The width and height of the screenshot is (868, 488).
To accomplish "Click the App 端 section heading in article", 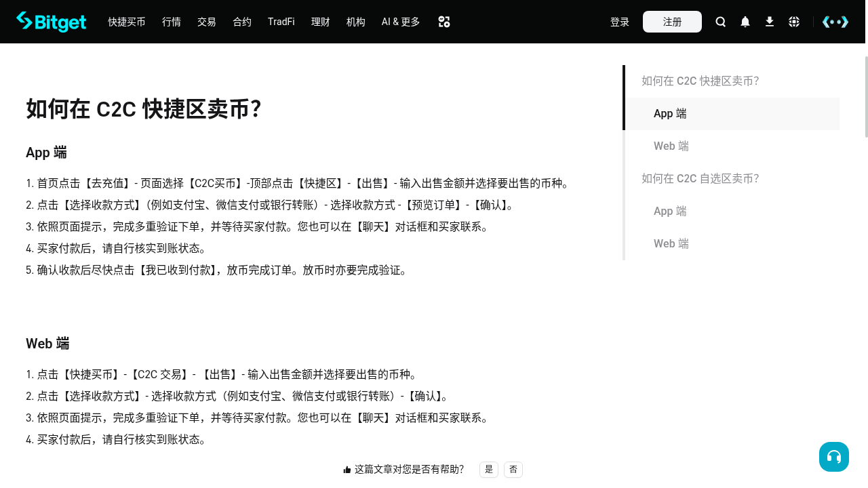I will 46,152.
